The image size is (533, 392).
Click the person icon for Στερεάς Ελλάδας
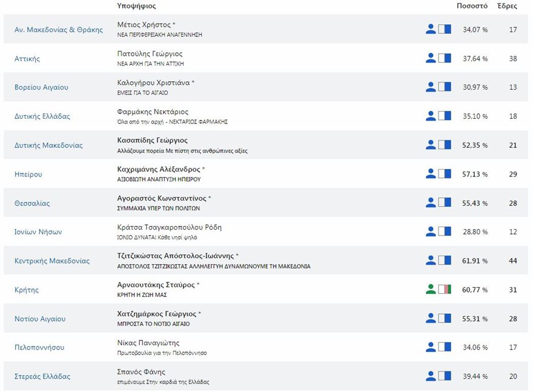point(431,376)
